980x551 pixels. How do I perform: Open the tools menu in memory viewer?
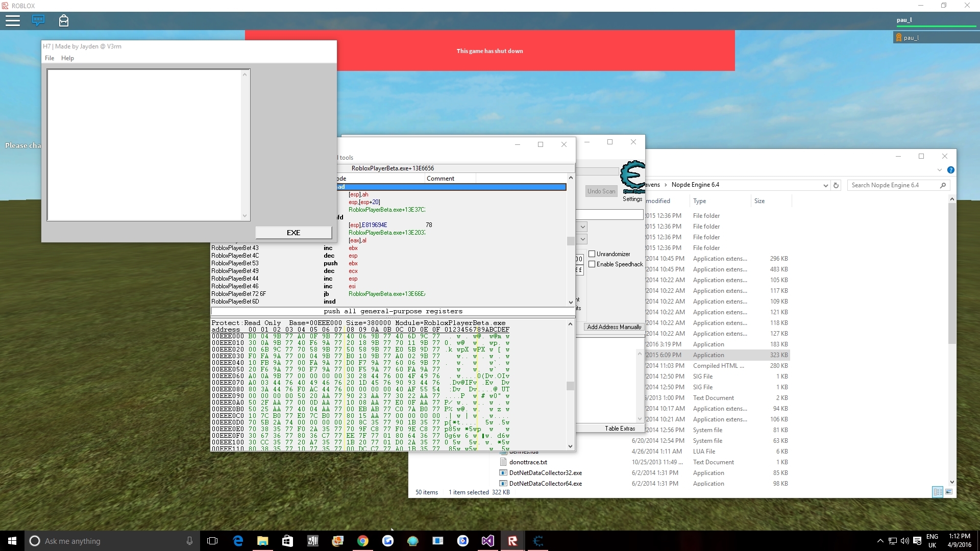346,158
